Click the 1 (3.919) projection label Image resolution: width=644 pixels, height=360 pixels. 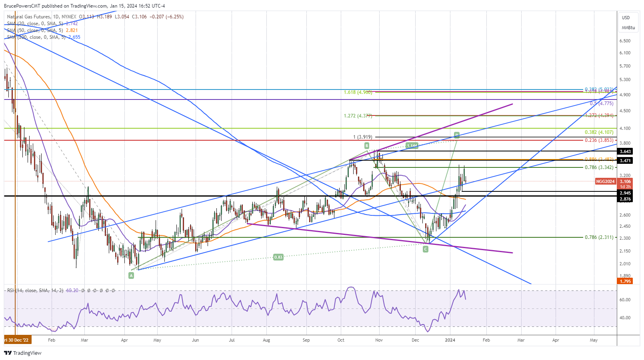(x=362, y=137)
